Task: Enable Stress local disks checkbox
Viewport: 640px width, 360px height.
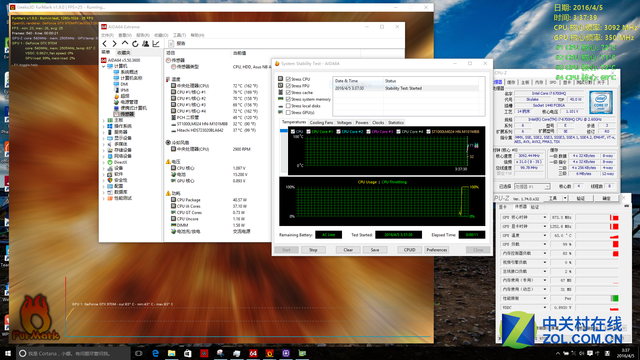Action: [288, 106]
